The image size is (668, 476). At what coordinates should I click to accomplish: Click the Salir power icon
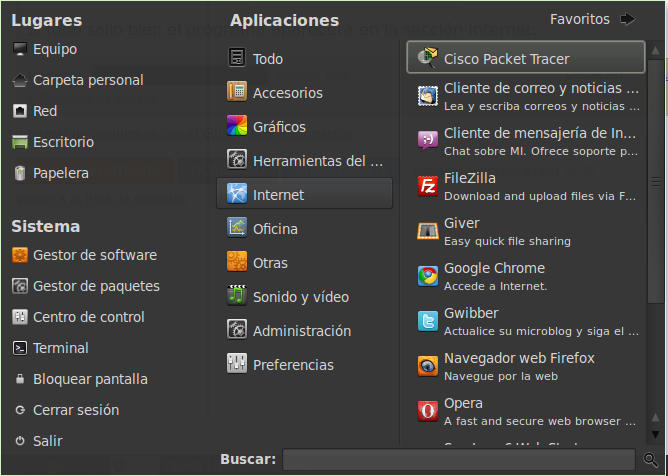(20, 441)
